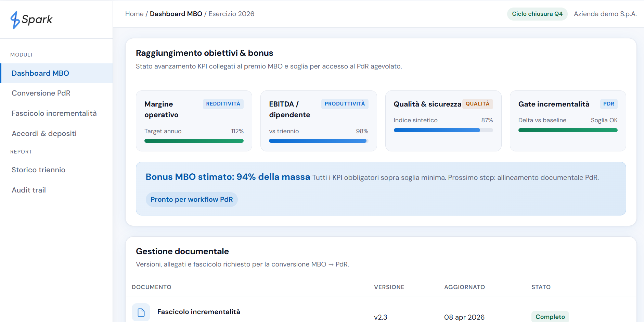Click the Gate incrementalità card title

click(x=554, y=104)
